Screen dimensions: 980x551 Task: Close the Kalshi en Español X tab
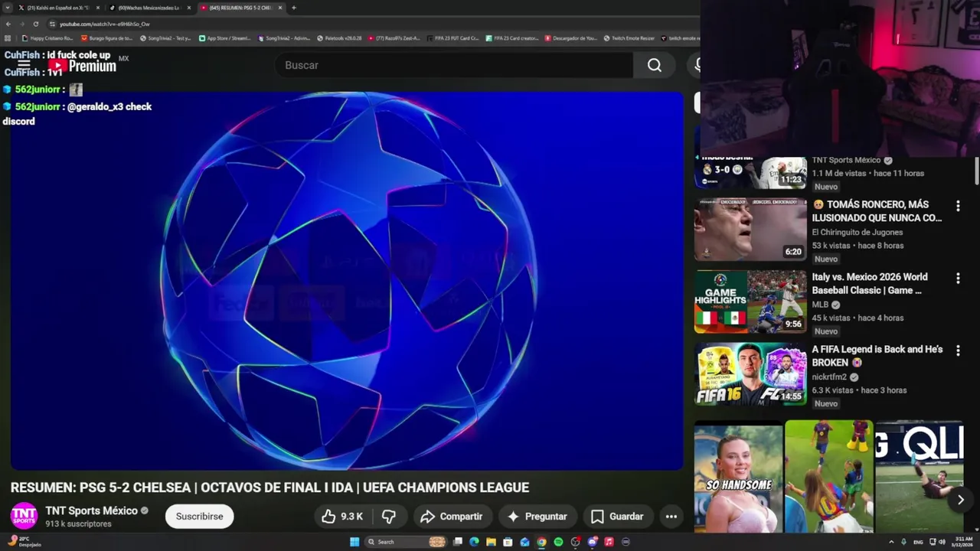coord(98,8)
